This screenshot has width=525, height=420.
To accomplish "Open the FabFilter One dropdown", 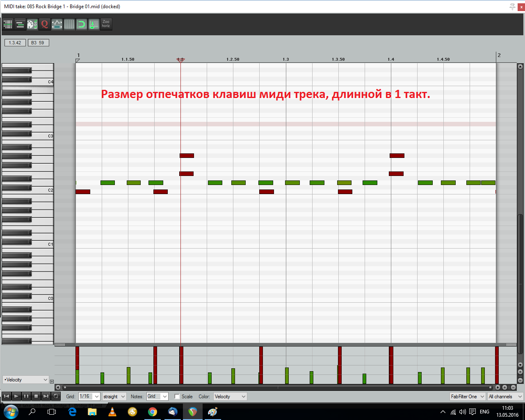I will 468,397.
